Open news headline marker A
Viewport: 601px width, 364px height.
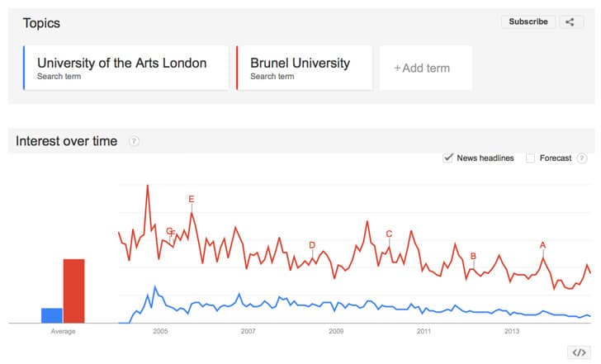point(542,245)
